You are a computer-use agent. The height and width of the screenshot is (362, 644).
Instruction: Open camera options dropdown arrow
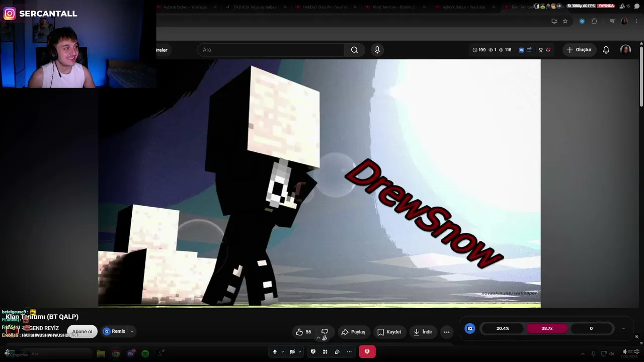coord(299,352)
